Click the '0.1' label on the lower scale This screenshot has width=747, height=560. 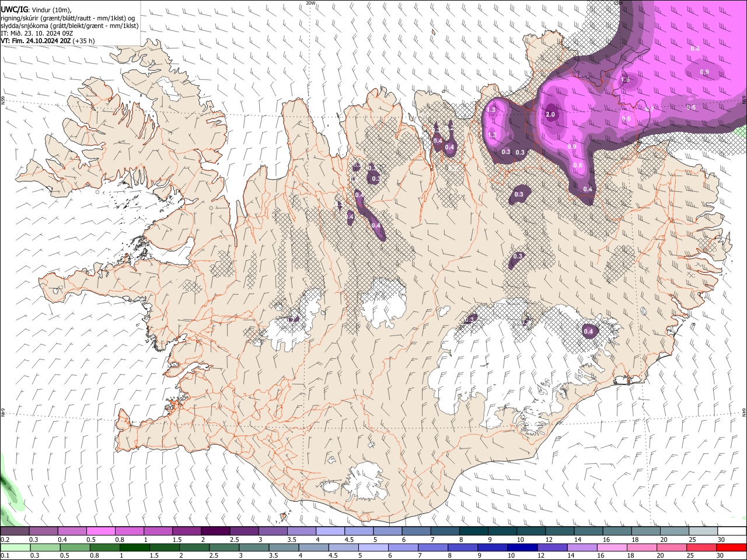[x=5, y=555]
